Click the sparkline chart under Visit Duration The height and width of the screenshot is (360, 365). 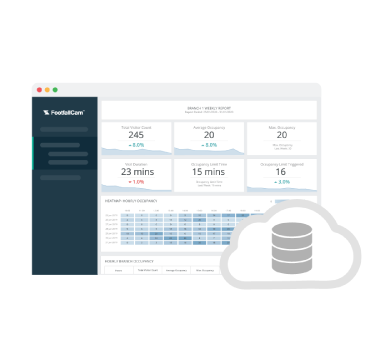pos(136,188)
